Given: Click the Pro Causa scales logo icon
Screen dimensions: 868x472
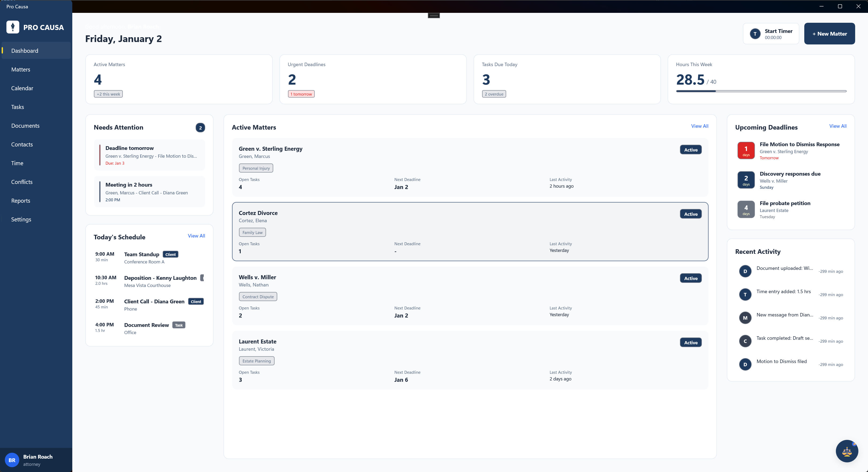Looking at the screenshot, I should click(13, 27).
